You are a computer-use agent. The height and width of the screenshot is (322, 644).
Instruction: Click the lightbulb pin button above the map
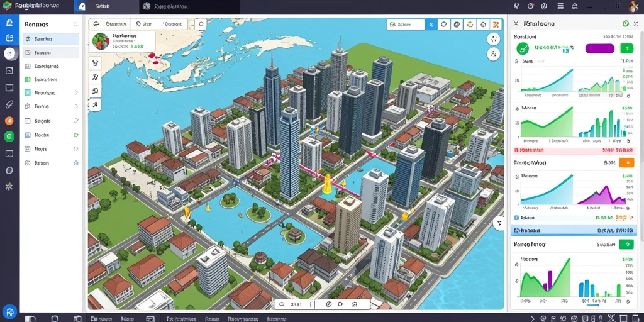(x=201, y=25)
